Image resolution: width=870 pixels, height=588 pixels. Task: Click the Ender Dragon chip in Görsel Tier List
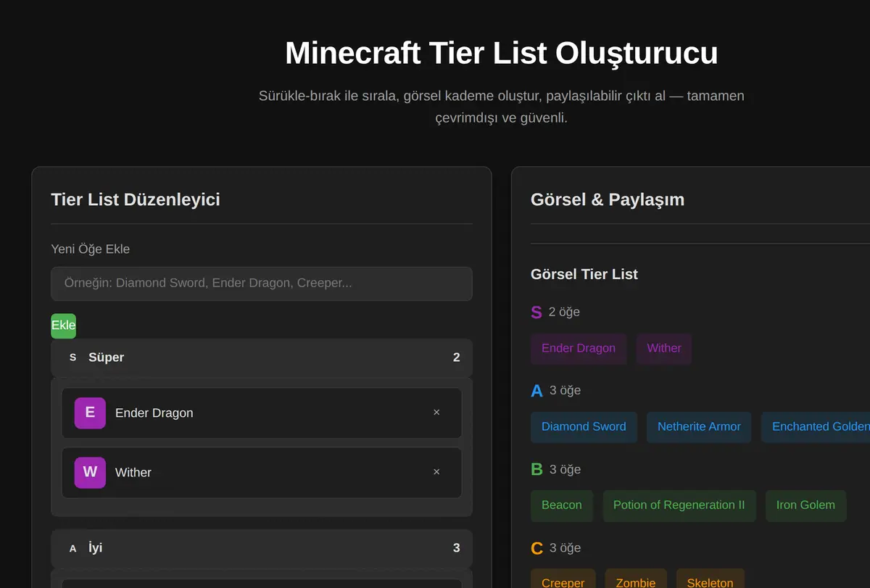579,348
